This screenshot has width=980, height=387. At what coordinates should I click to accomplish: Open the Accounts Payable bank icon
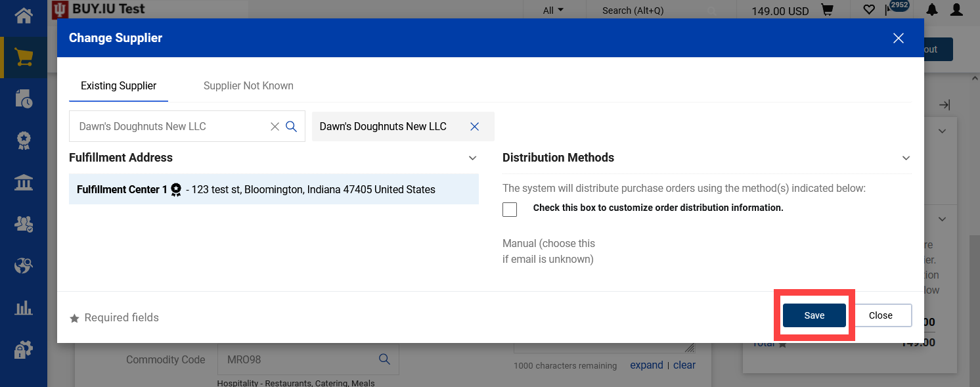tap(24, 182)
